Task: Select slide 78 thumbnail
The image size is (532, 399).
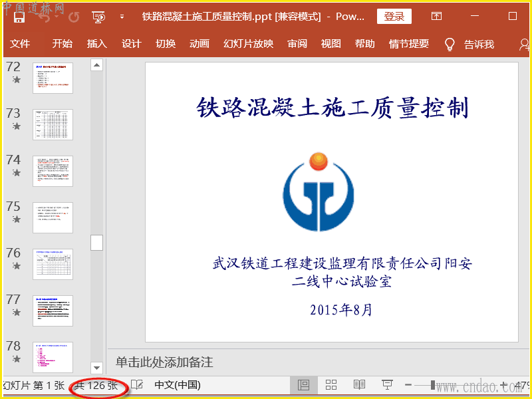Action: coord(53,357)
